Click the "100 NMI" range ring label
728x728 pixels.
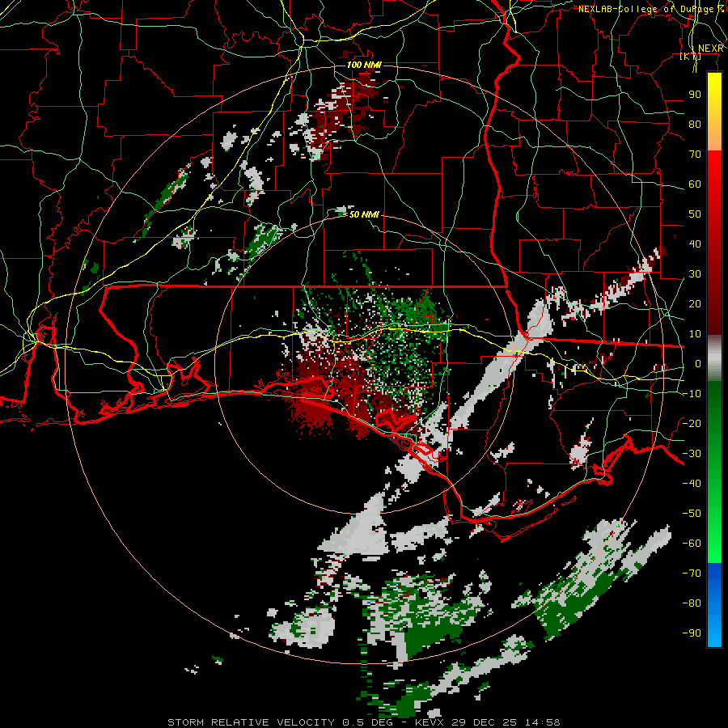pyautogui.click(x=365, y=65)
